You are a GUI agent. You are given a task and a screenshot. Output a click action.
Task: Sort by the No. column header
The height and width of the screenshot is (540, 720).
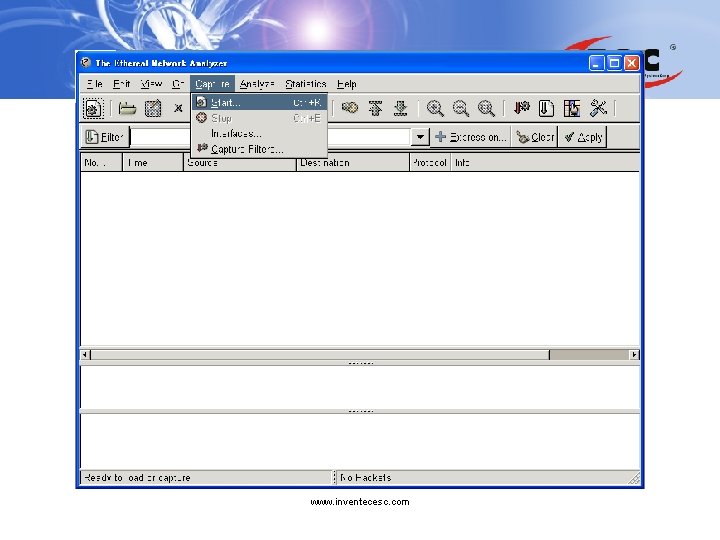[x=101, y=163]
